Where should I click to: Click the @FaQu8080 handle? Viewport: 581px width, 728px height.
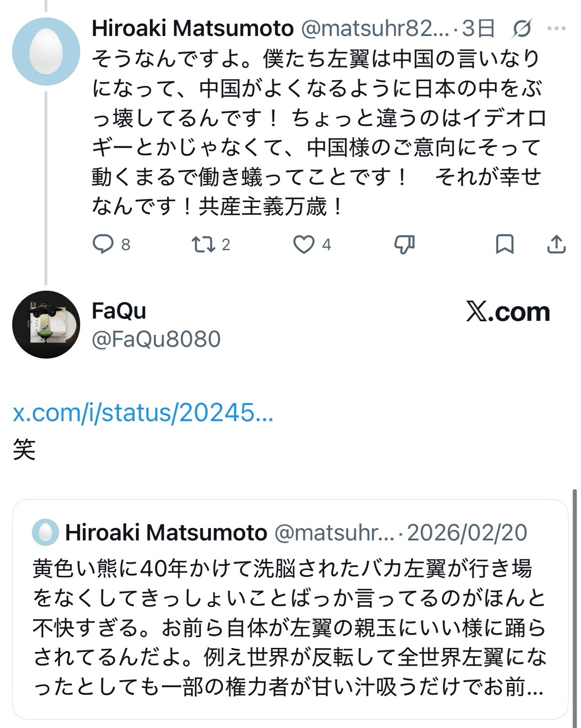coord(156,339)
